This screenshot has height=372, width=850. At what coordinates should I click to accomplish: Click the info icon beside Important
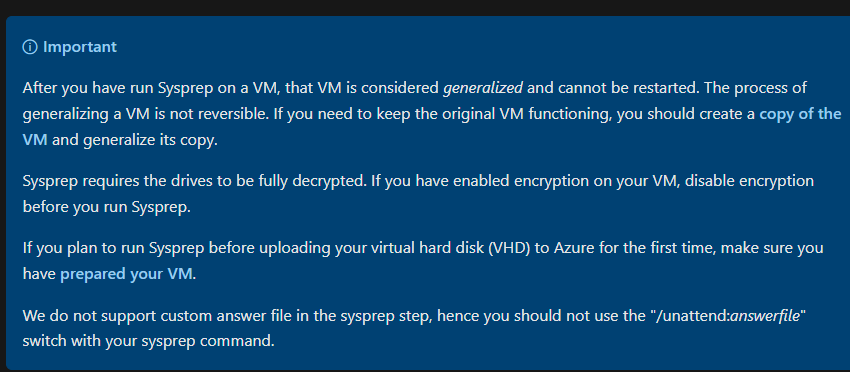(29, 47)
